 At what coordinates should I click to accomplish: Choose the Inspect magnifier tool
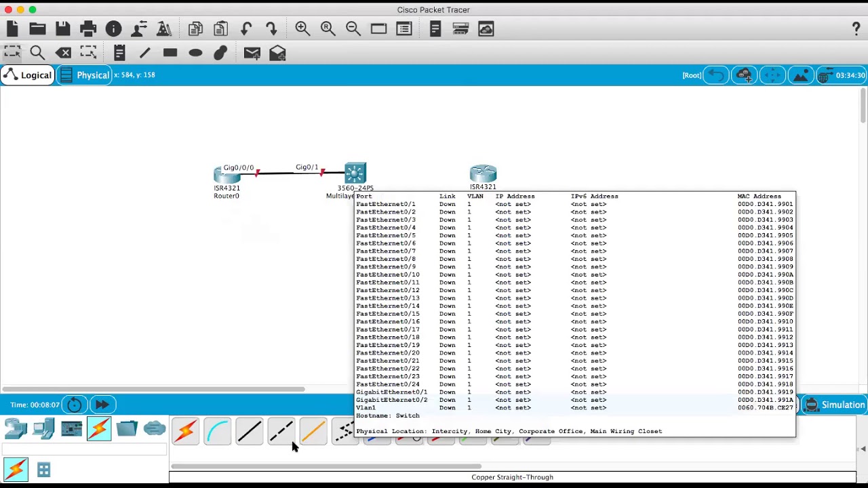pyautogui.click(x=37, y=53)
